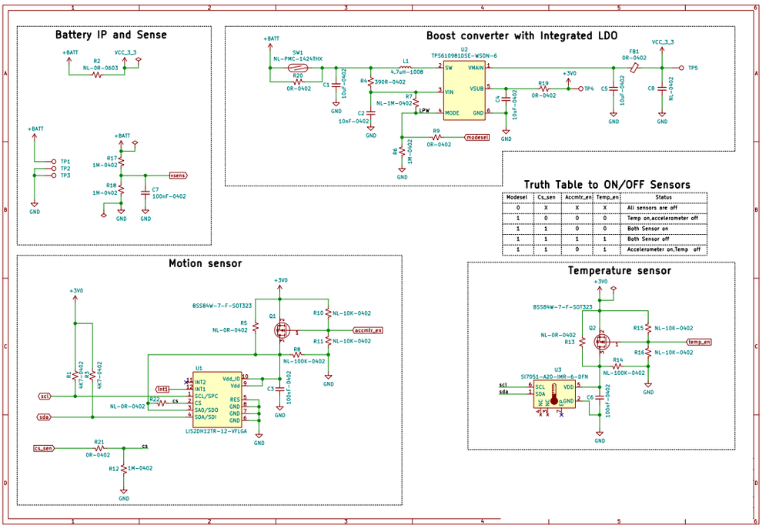The image size is (769, 532).
Task: Select capacitor C7 100nF symbol
Action: pyautogui.click(x=145, y=192)
